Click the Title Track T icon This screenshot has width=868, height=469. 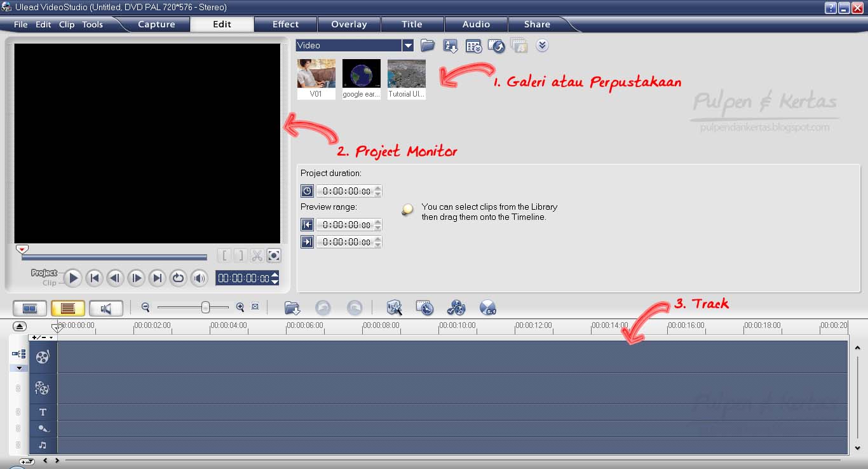43,412
